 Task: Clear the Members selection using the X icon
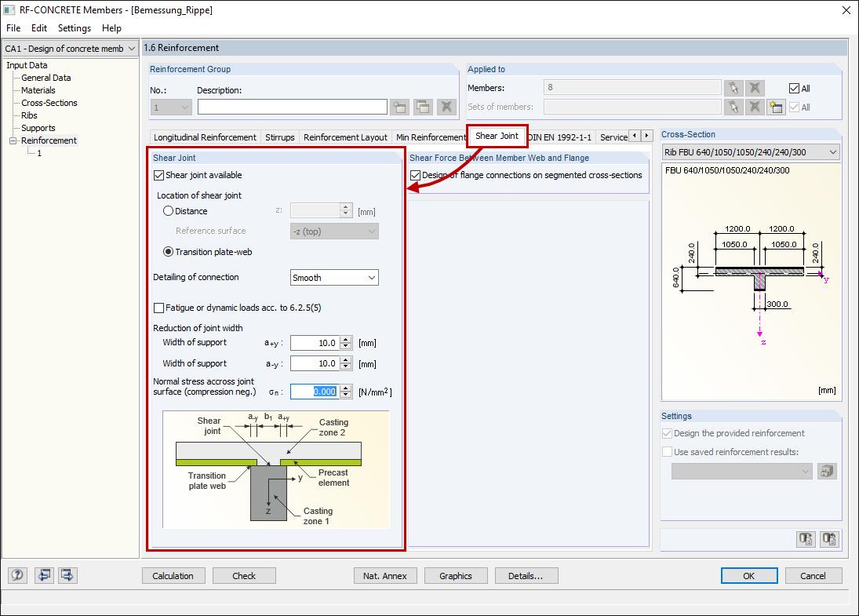754,86
